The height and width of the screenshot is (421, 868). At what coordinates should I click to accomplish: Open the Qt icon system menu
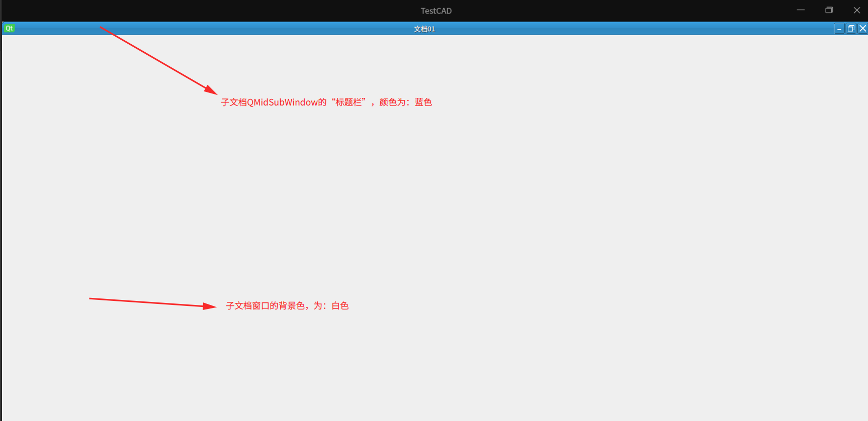pos(9,28)
